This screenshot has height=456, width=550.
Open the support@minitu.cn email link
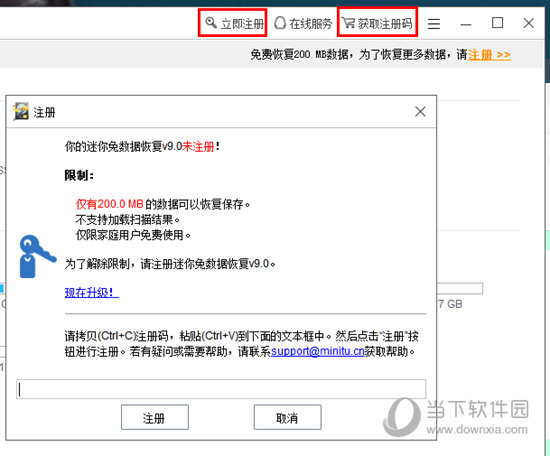[x=318, y=351]
